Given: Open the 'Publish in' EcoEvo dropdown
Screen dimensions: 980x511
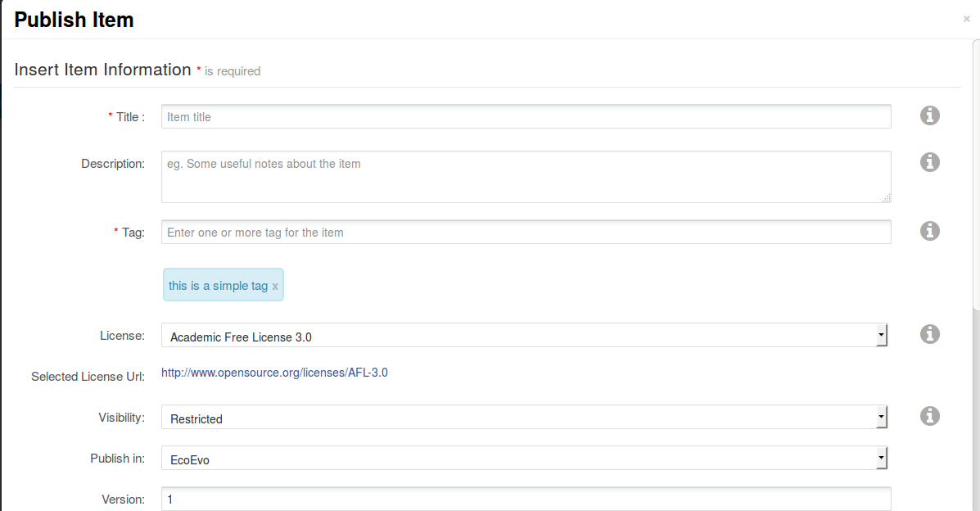Looking at the screenshot, I should [x=524, y=459].
